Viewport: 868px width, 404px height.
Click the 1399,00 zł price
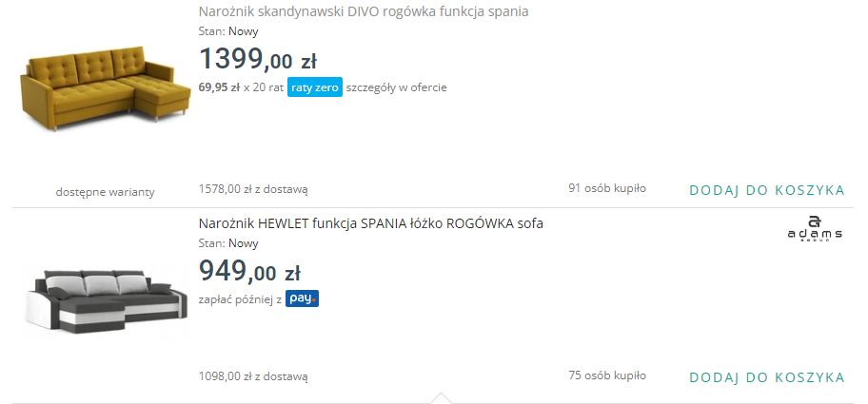(257, 59)
